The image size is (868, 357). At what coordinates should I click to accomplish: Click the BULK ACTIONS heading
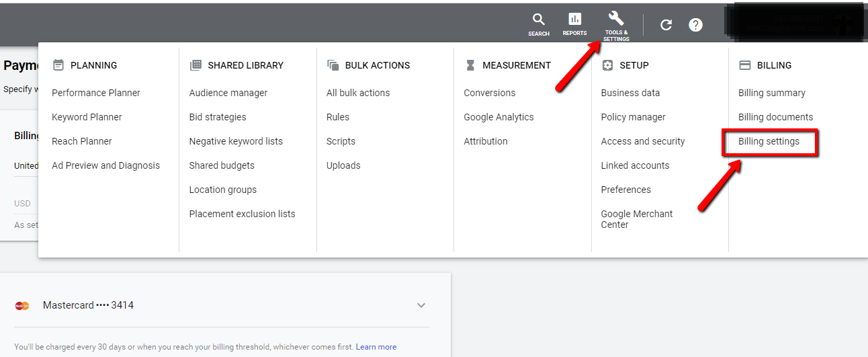point(378,65)
